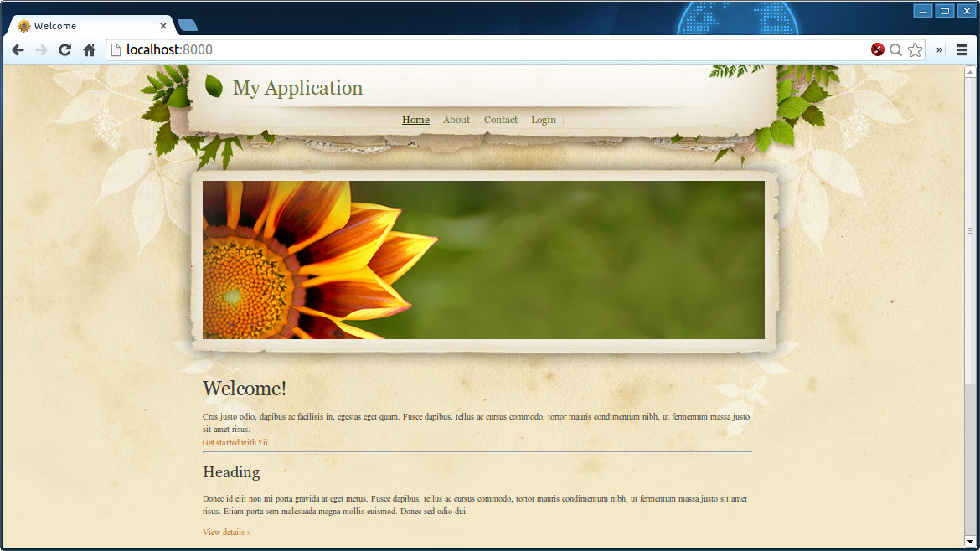This screenshot has width=980, height=551.
Task: Open the View details link
Action: pos(227,532)
